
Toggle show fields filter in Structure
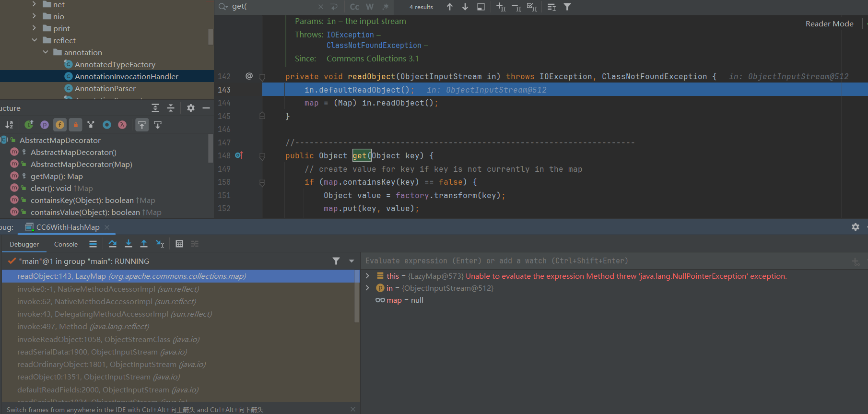(60, 125)
